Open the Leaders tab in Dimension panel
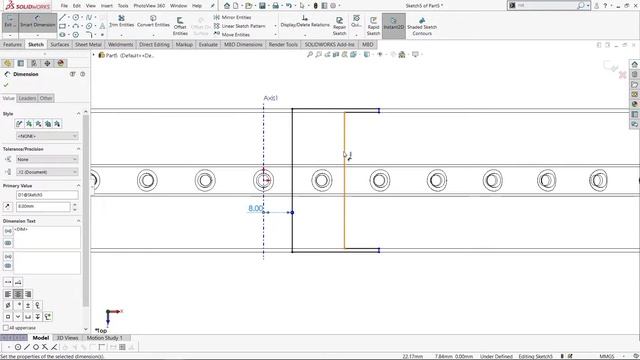The image size is (640, 360). point(27,98)
